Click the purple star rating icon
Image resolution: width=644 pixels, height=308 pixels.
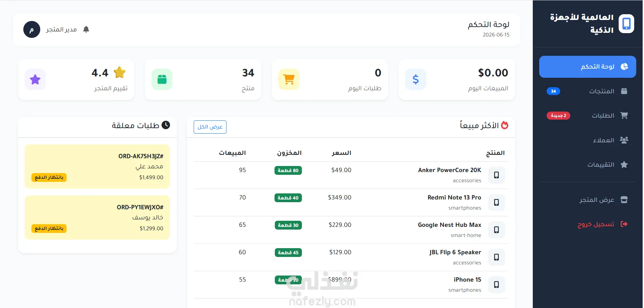pos(35,79)
